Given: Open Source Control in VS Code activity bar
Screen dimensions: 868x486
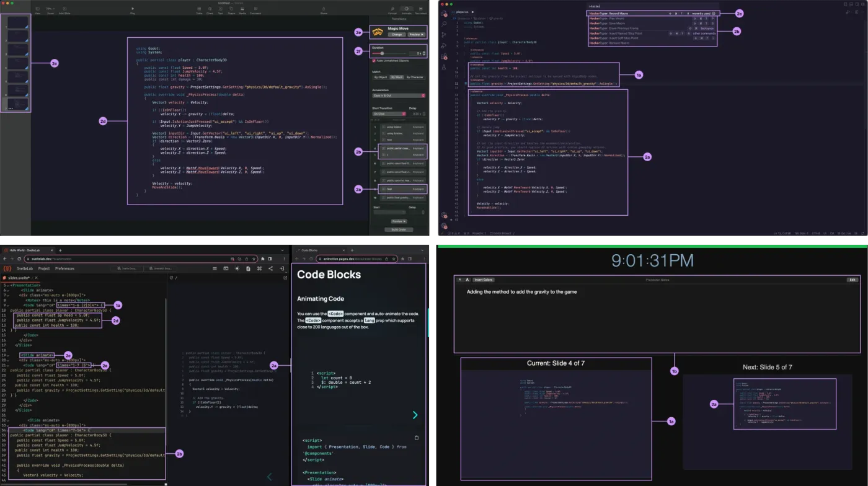Looking at the screenshot, I should pos(444,35).
